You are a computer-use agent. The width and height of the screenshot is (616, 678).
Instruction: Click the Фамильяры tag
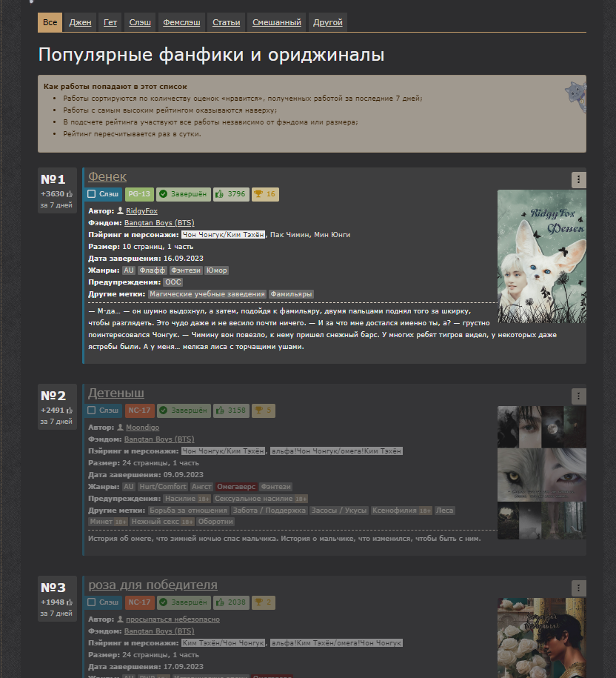point(291,294)
